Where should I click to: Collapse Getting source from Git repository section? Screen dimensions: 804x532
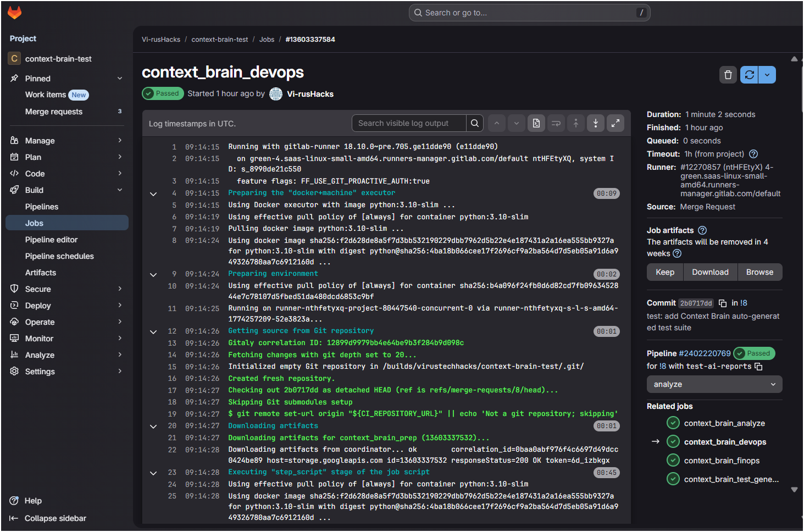point(153,331)
